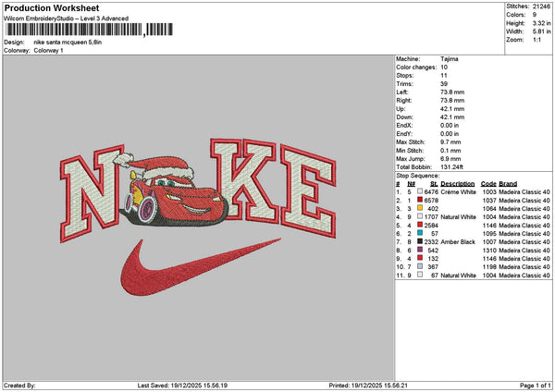Click the Zoom value 1:1
The width and height of the screenshot is (555, 392).
(536, 40)
